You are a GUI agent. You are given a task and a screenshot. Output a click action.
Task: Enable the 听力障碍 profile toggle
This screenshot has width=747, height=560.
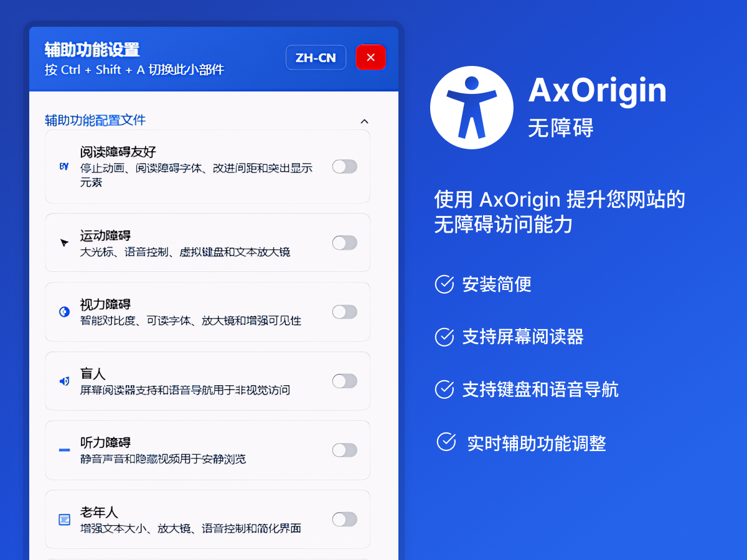pyautogui.click(x=345, y=450)
